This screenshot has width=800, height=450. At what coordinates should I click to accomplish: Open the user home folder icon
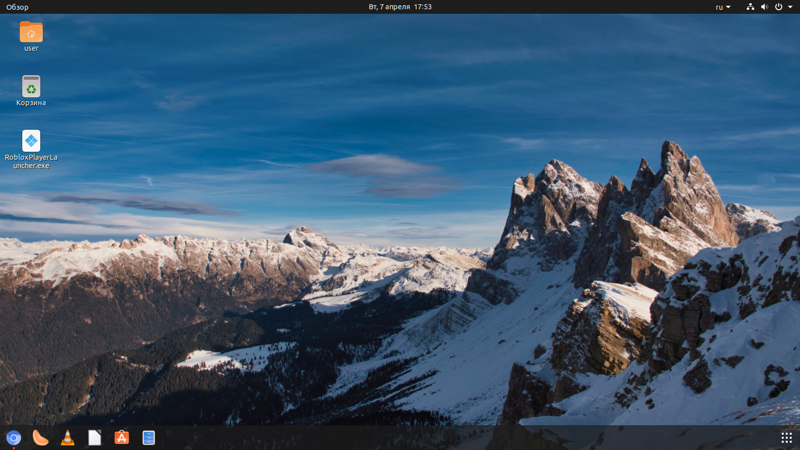click(31, 32)
